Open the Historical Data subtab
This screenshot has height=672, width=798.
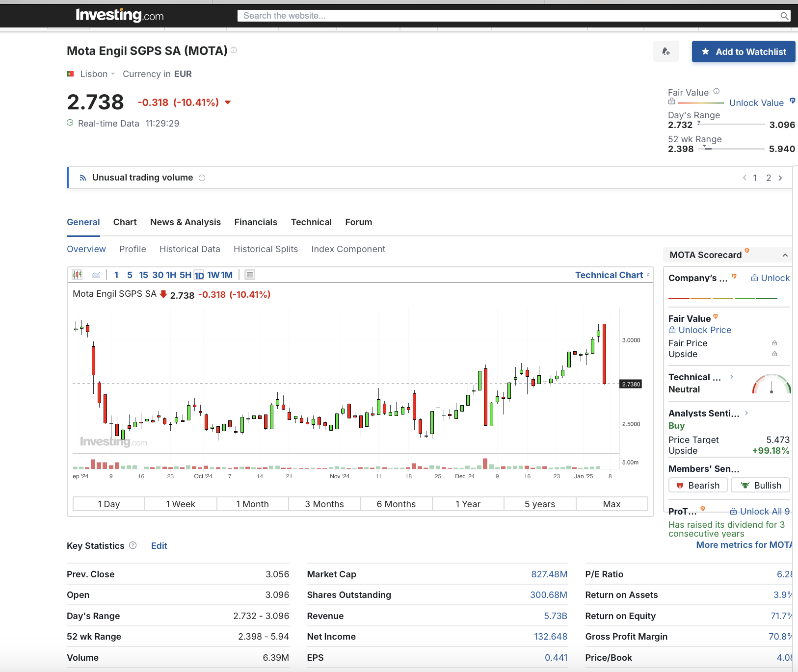pos(190,249)
